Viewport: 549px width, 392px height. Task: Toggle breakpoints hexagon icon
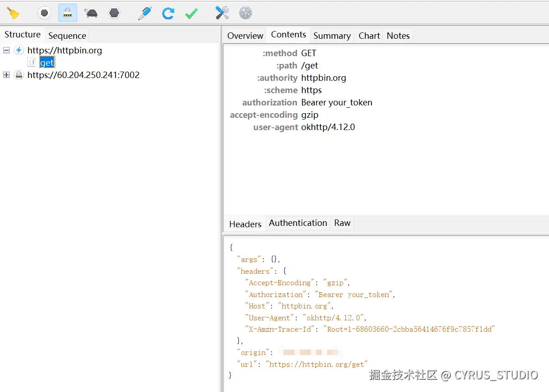click(x=114, y=13)
